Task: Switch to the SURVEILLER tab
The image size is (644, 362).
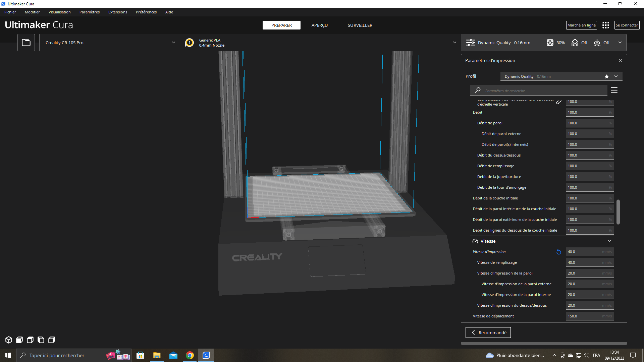Action: pos(360,25)
